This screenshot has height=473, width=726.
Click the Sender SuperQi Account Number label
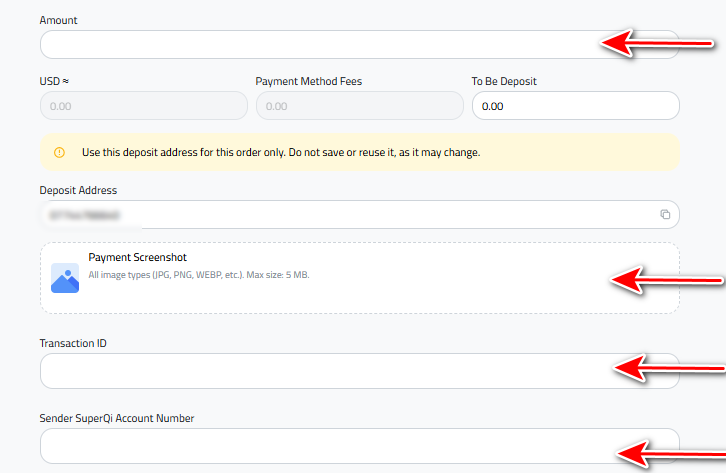click(x=117, y=418)
